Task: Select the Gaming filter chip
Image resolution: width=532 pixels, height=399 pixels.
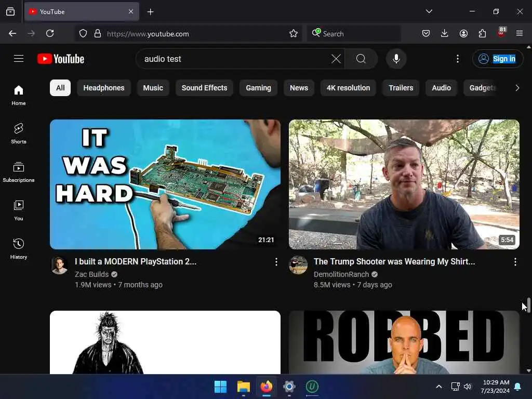Action: click(259, 88)
